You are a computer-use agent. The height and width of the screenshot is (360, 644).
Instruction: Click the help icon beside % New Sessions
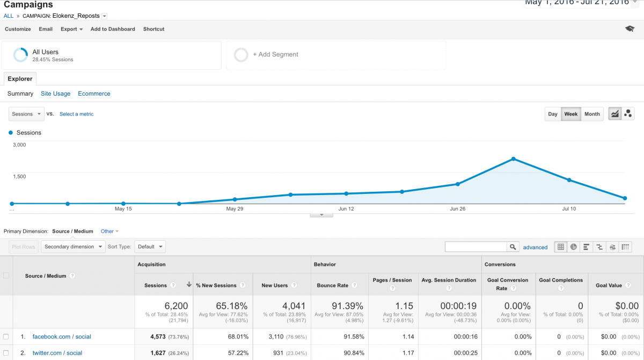pos(243,285)
